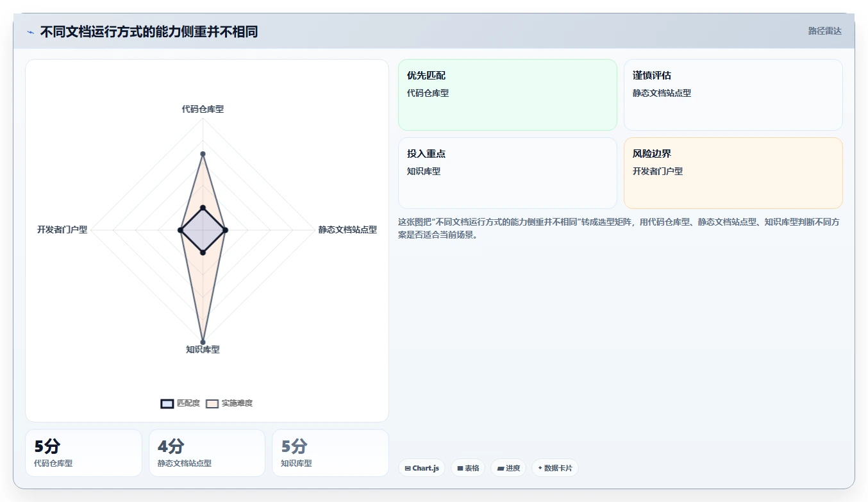868x502 pixels.
Task: Click the 匹配度 data point on 代码仓库型 axis
Action: (203, 208)
